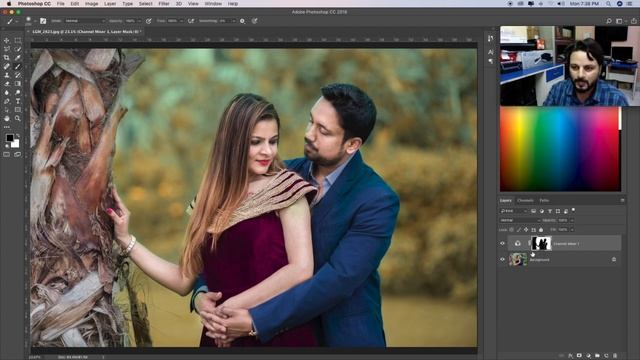
Task: Open the Image menu
Action: 91,4
